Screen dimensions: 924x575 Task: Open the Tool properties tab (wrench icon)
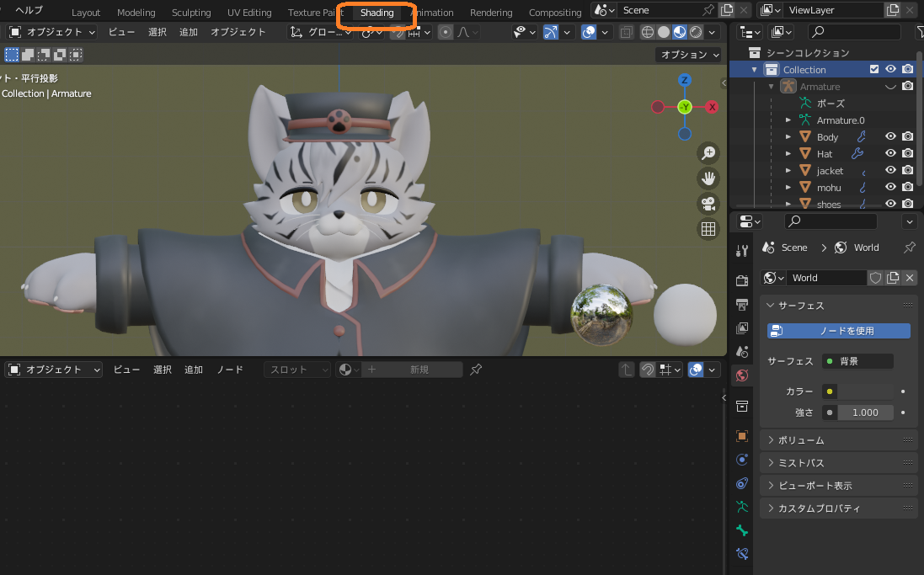tap(742, 251)
